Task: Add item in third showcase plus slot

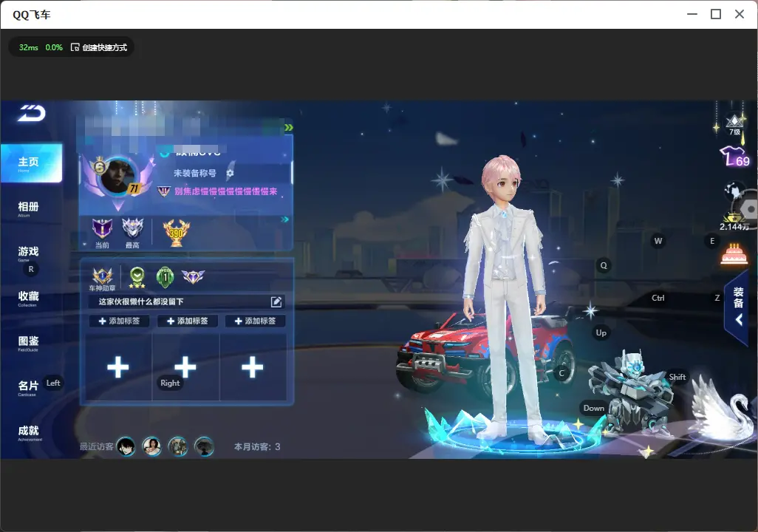Action: 253,367
